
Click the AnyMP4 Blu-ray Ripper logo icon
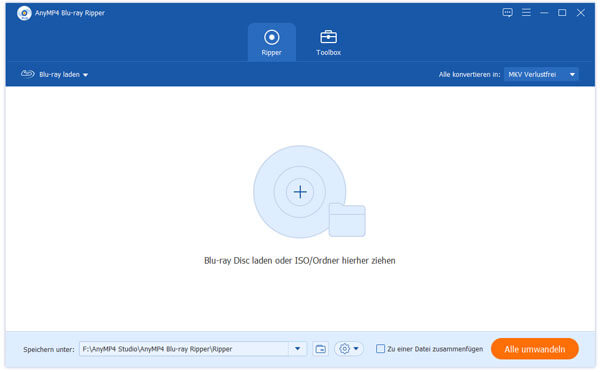pyautogui.click(x=24, y=13)
